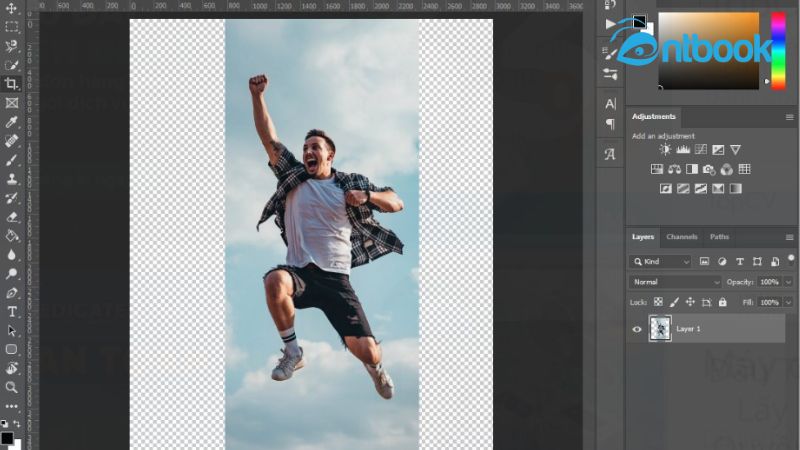Switch to the Channels tab
This screenshot has width=800, height=450.
pos(682,237)
